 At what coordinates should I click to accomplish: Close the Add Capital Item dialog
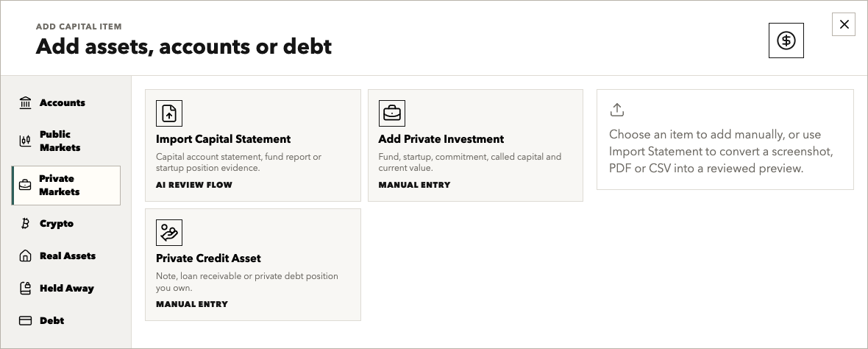click(844, 24)
